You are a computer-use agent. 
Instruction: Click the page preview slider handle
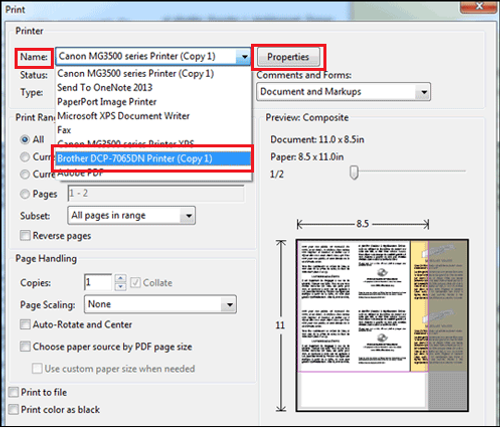point(354,173)
